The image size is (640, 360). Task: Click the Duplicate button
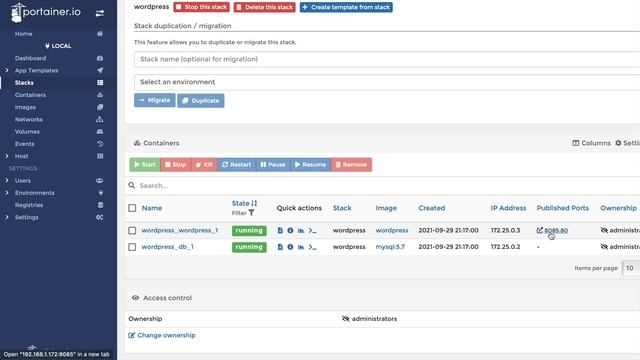(x=201, y=100)
